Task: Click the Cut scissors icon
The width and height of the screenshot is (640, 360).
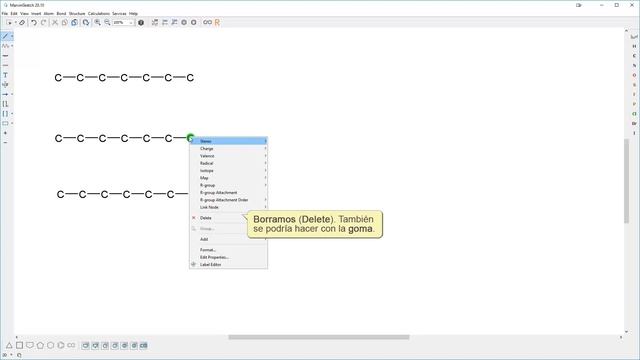Action: tap(55, 22)
